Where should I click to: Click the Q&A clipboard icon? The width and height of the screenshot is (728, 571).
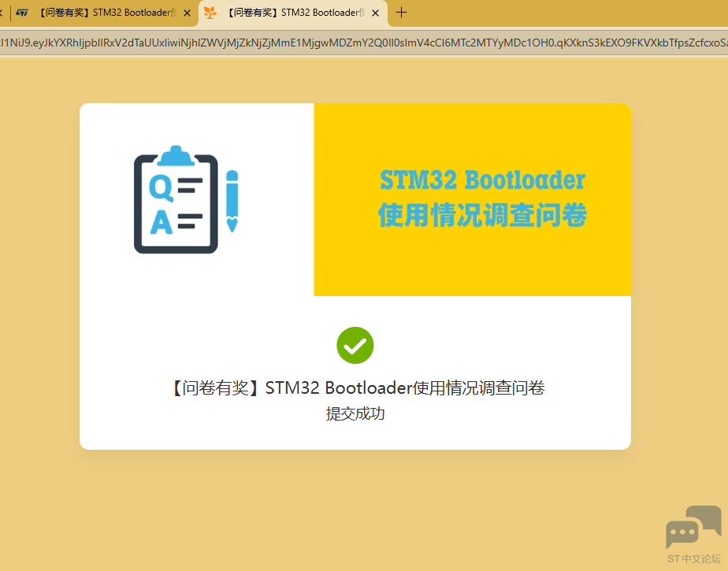(x=176, y=200)
